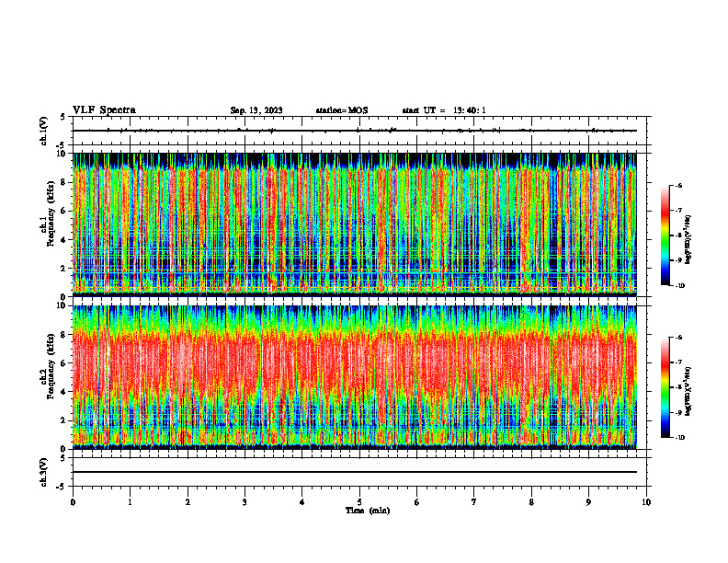The image size is (728, 563).
Task: Click the "log(PSD)" label beside ch.2 colorbar
Action: 688,392
